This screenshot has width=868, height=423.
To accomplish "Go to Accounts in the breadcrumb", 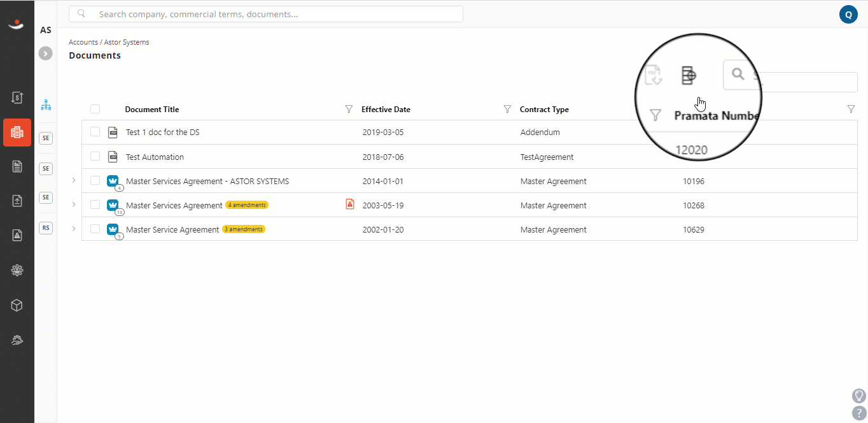I will (x=83, y=42).
